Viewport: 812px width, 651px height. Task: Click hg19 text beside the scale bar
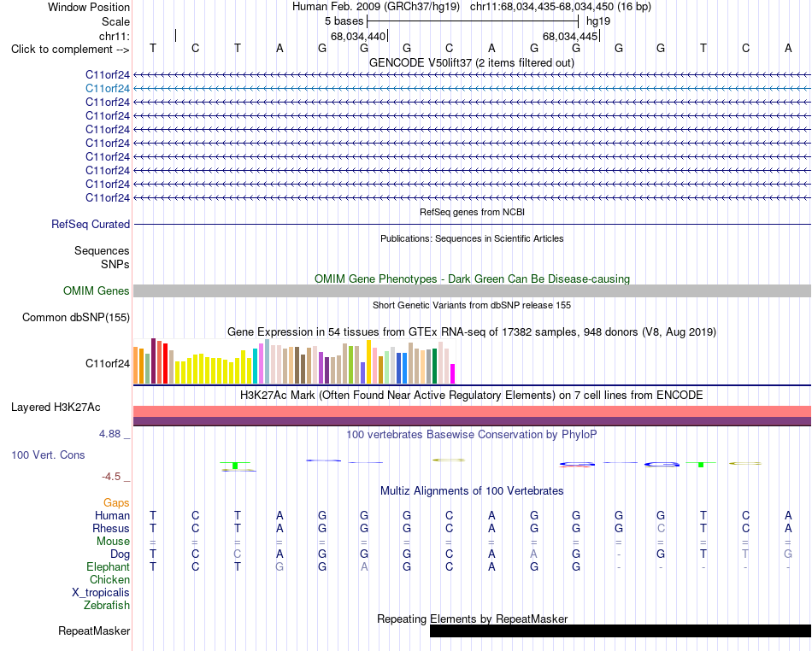click(x=598, y=21)
